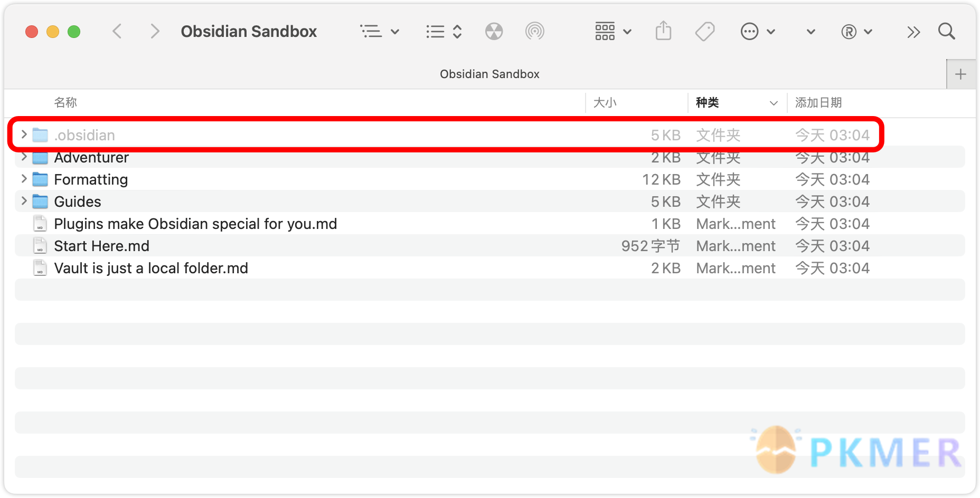
Task: Expand the action menu dropdown arrow
Action: click(771, 32)
